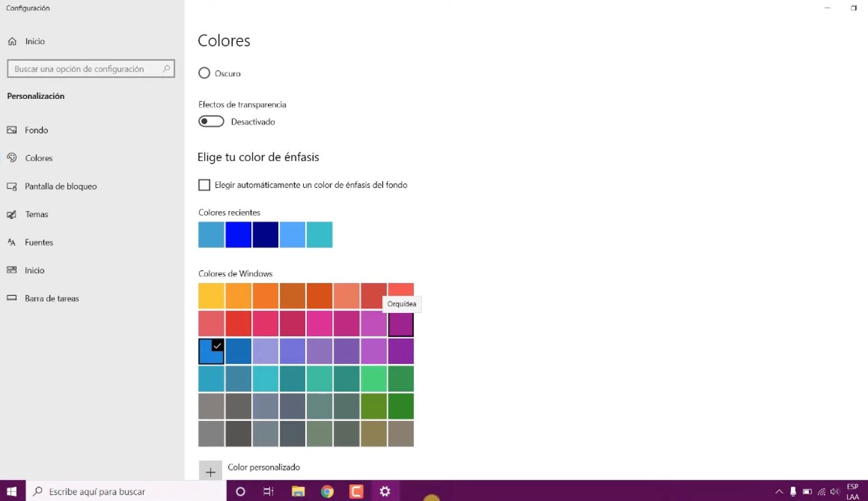Viewport: 868px width, 501px height.
Task: Select Colores in the settings sidebar
Action: (x=39, y=158)
